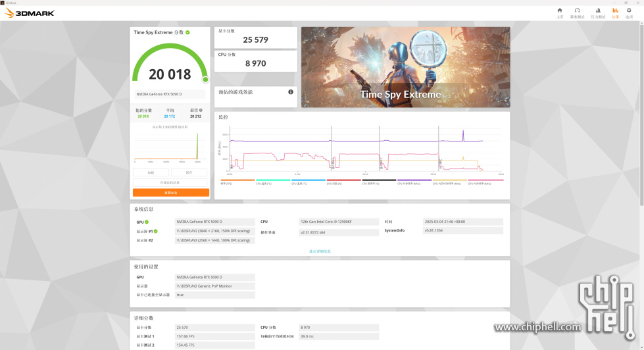The height and width of the screenshot is (350, 644).
Task: Click the detailed graphics score 25 579 field
Action: click(215, 328)
